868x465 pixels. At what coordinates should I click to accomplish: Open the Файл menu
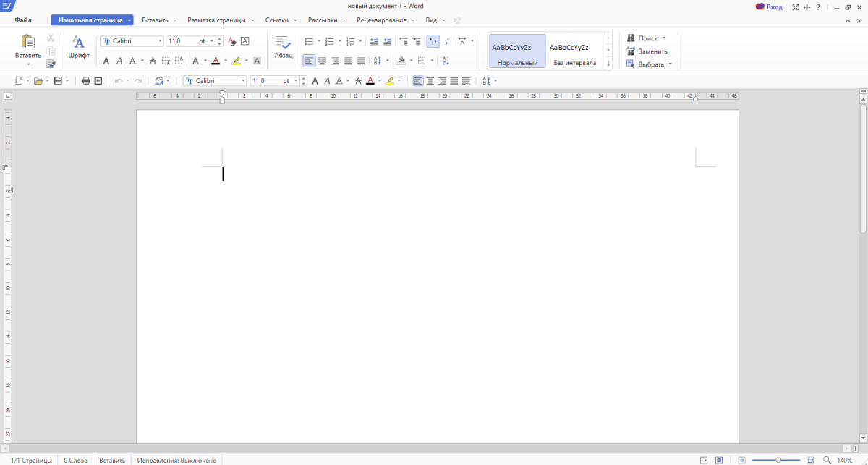pos(23,20)
